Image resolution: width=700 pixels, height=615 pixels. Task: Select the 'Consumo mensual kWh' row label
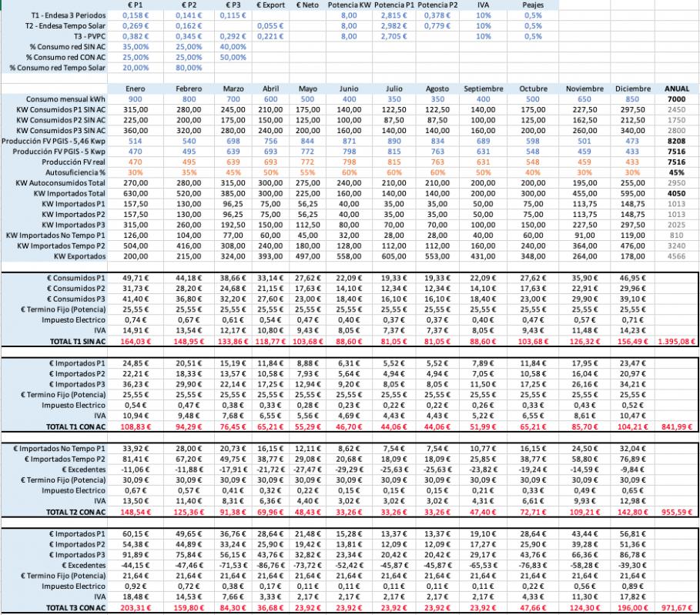click(65, 99)
